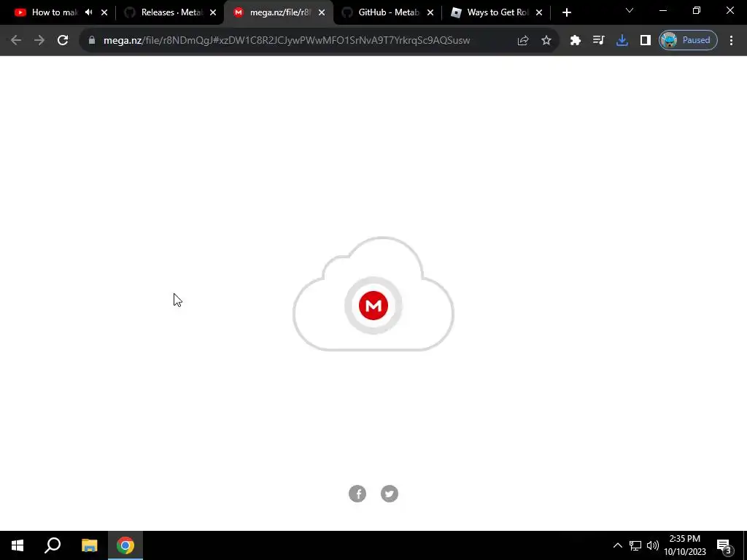Close the mega.nz tab

322,13
